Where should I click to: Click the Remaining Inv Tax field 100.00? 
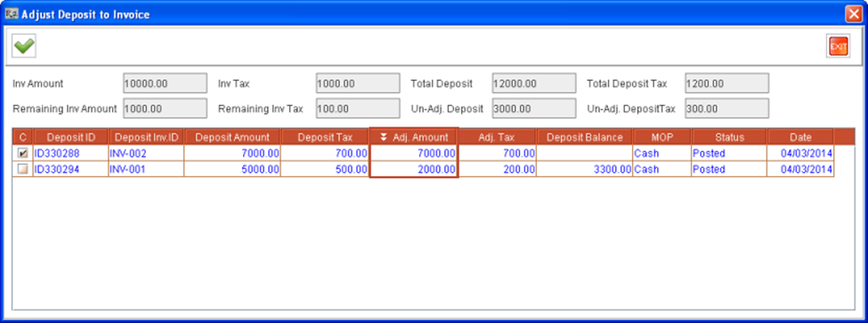point(358,109)
